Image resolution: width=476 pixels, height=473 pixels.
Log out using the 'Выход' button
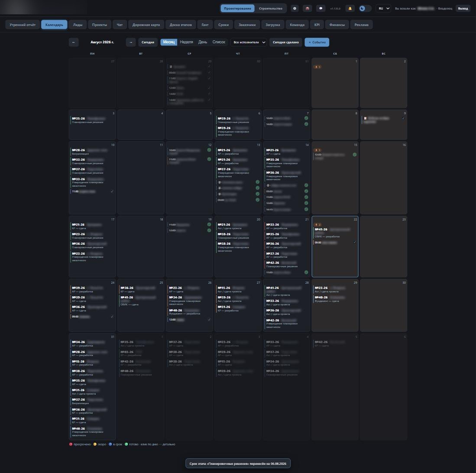(463, 9)
